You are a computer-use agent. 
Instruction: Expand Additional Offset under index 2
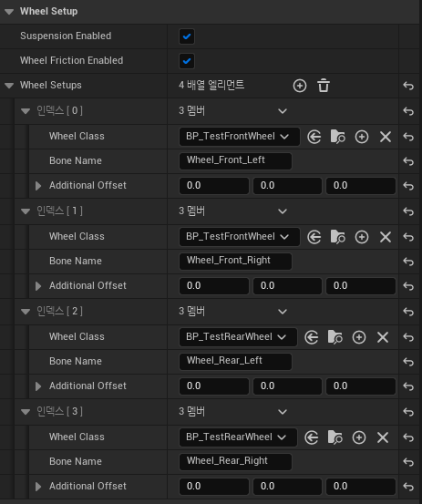(38, 386)
